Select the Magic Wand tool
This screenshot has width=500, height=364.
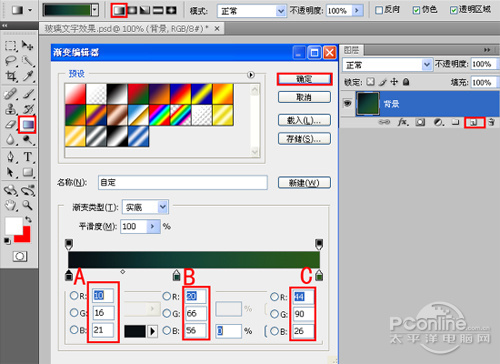27,61
